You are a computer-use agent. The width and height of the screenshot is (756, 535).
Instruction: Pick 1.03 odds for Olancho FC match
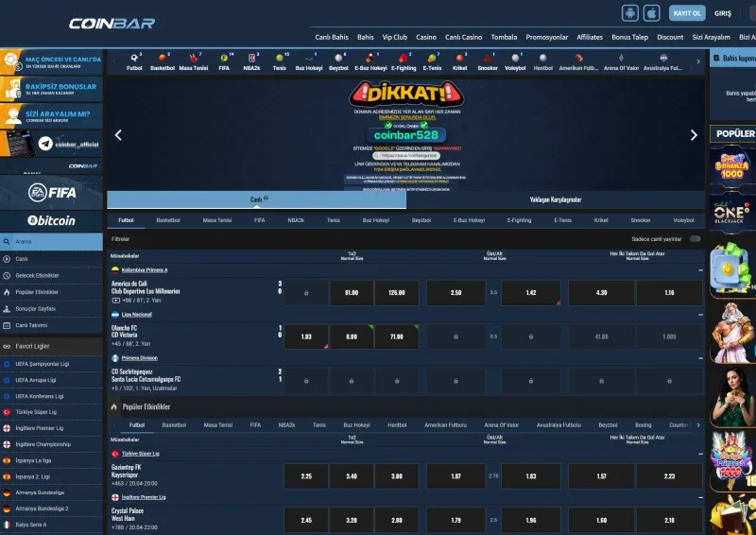(x=306, y=337)
